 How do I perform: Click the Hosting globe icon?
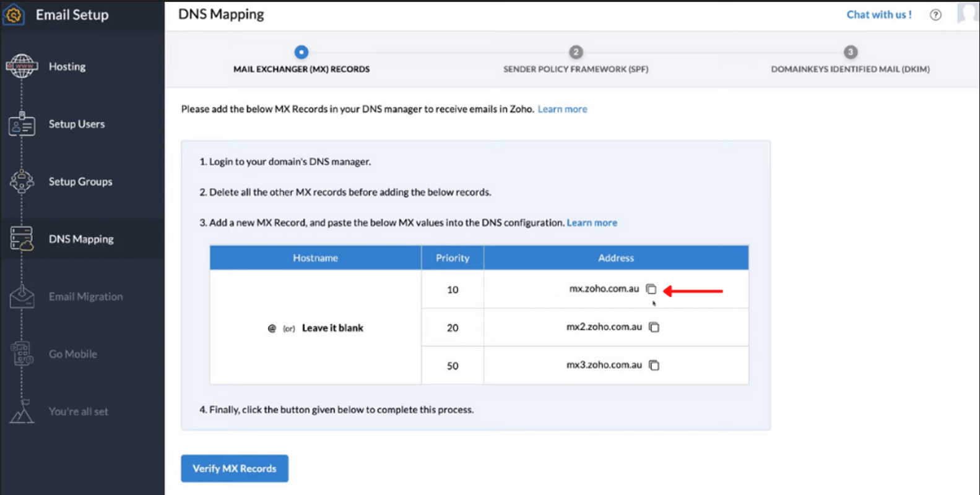coord(22,66)
